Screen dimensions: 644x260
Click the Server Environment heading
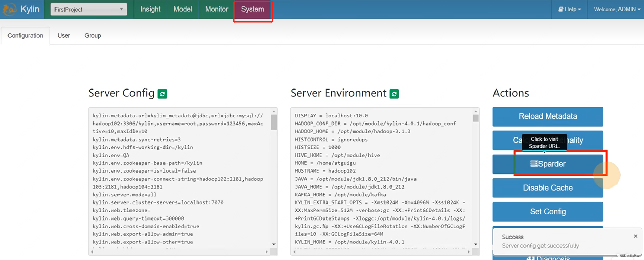coord(338,93)
